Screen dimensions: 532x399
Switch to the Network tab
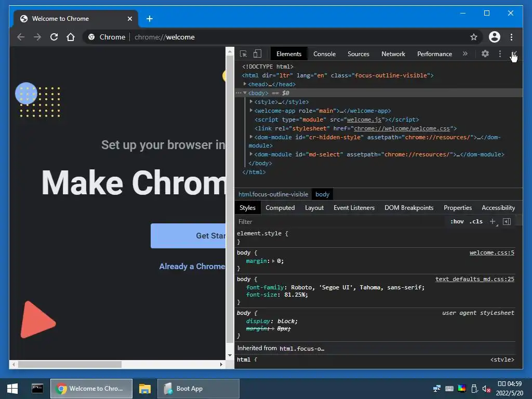coord(393,54)
